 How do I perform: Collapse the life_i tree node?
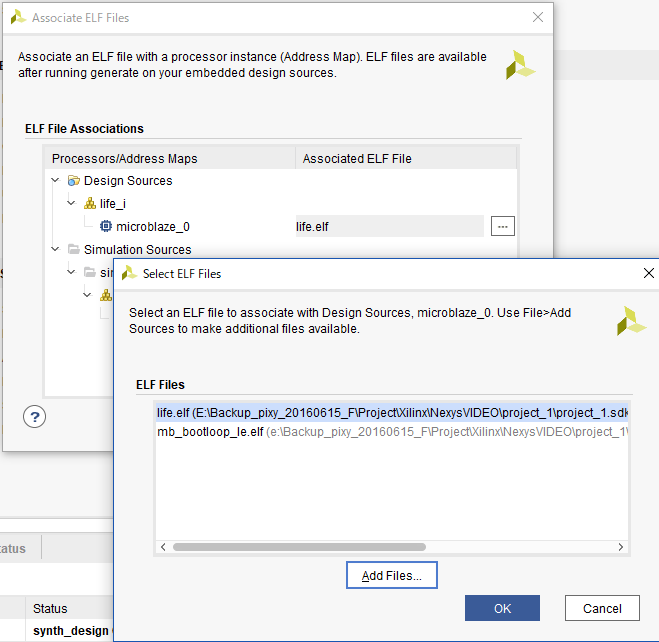coord(71,203)
